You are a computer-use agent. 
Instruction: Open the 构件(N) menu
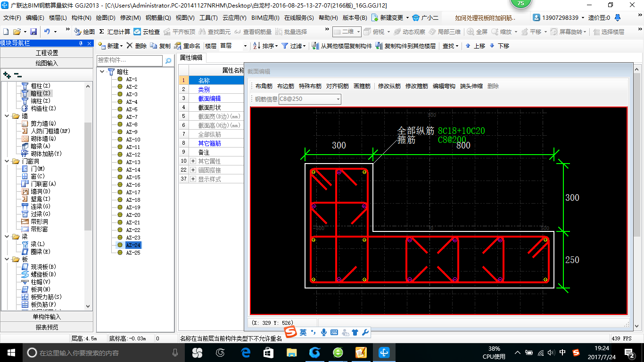(x=82, y=17)
